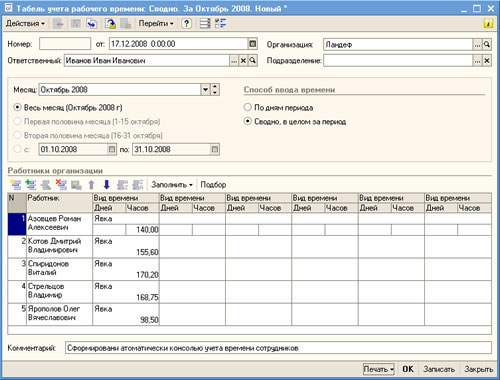
Task: Click magnifier button of Ответственный field
Action: click(x=253, y=61)
